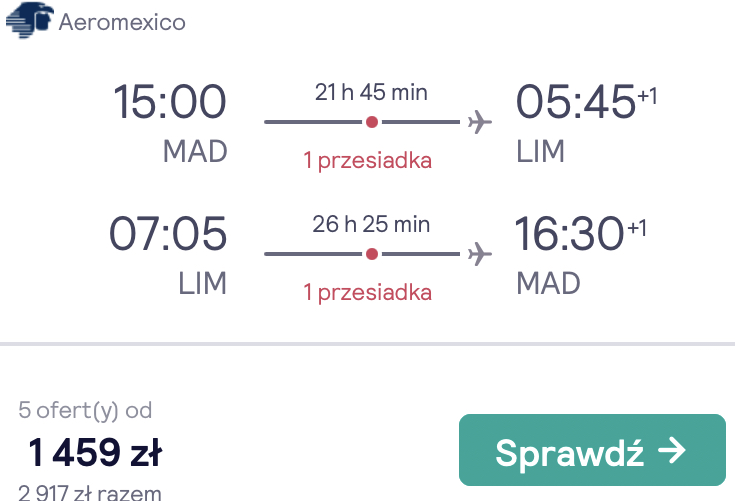Screen dimensions: 735x501
Task: Select the outbound 1 przesiadka label
Action: [368, 160]
